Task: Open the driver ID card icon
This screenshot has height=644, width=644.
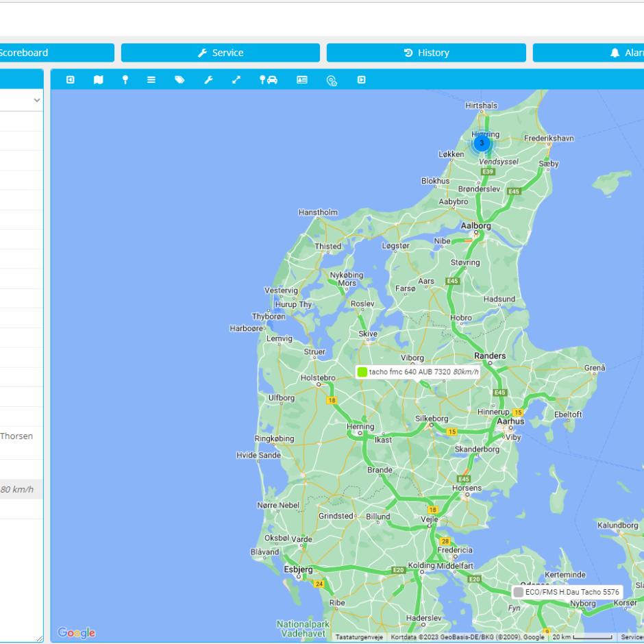Action: tap(301, 80)
